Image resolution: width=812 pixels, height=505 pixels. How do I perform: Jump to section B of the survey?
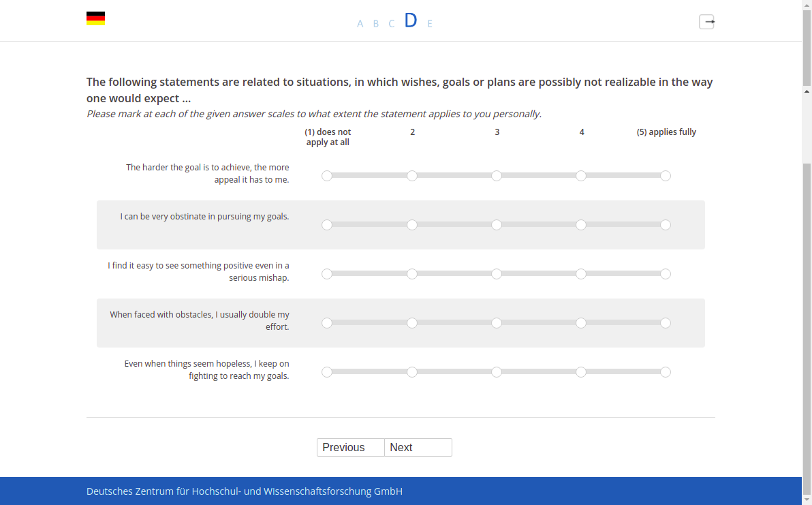(376, 24)
